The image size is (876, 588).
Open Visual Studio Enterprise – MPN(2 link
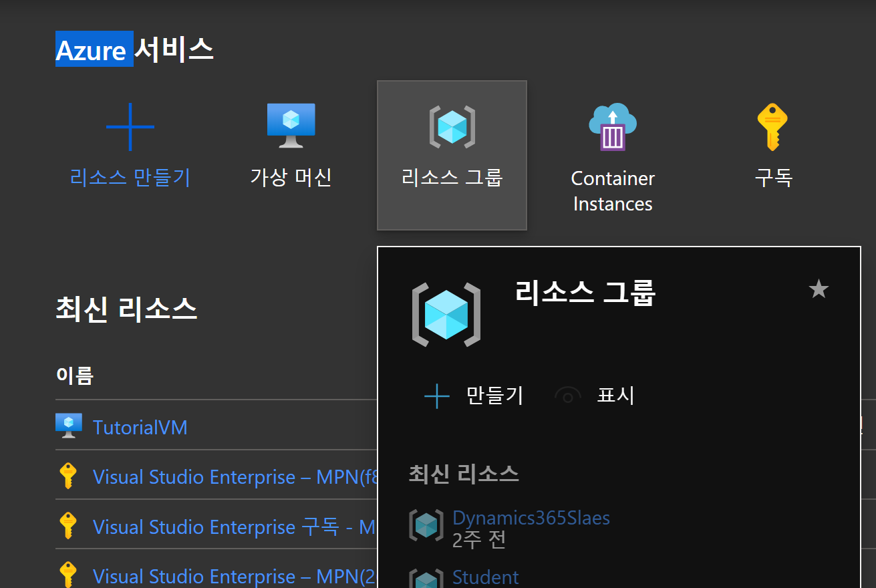pyautogui.click(x=235, y=576)
